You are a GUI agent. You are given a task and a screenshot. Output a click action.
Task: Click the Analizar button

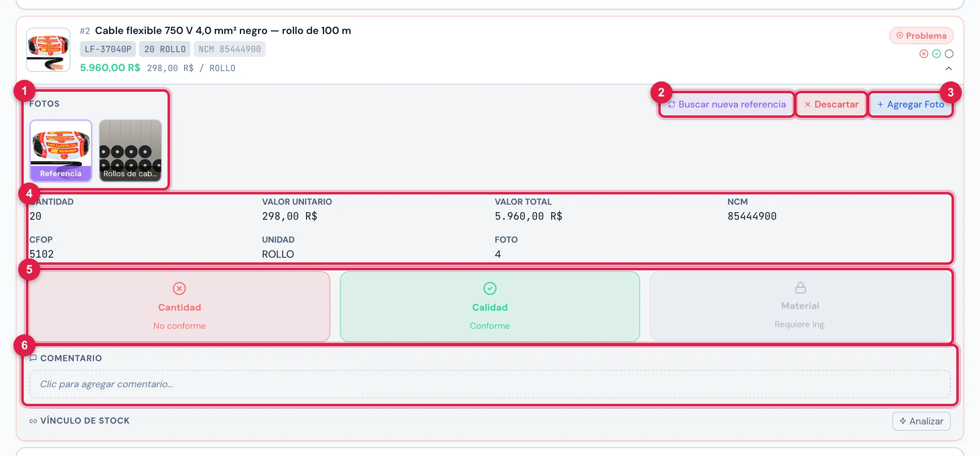(x=922, y=421)
